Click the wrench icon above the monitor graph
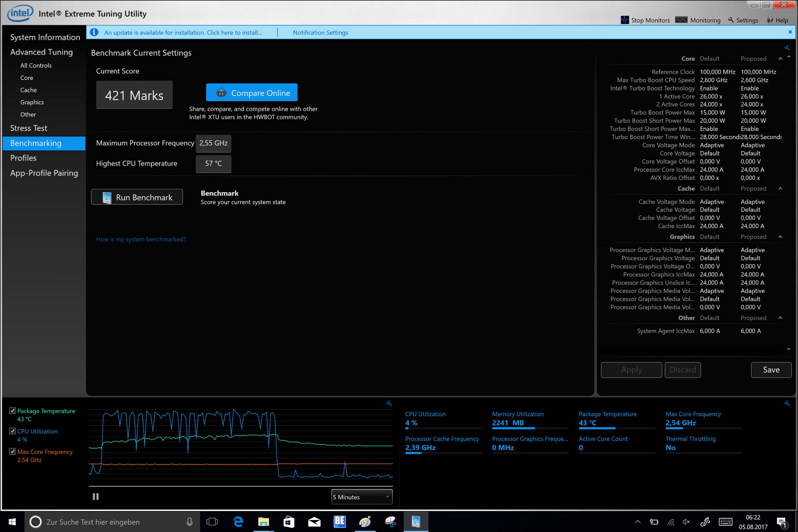 (389, 403)
